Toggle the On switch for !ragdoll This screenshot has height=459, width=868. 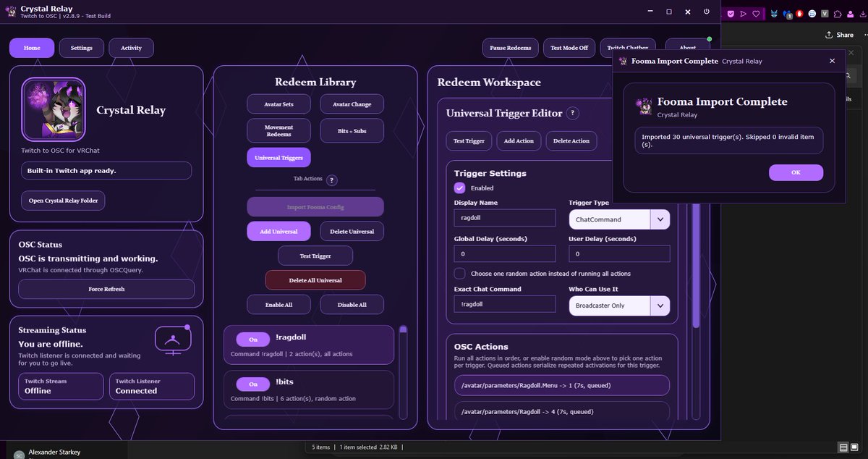[253, 340]
